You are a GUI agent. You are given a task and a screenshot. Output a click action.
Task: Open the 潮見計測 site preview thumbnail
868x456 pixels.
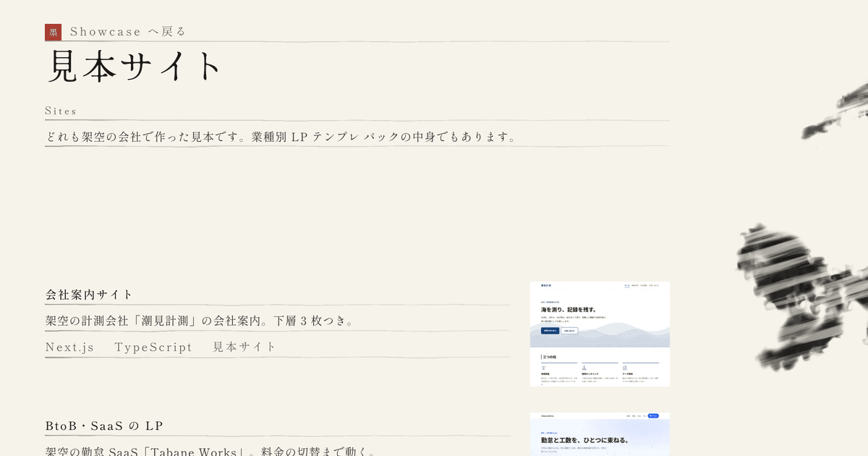600,334
